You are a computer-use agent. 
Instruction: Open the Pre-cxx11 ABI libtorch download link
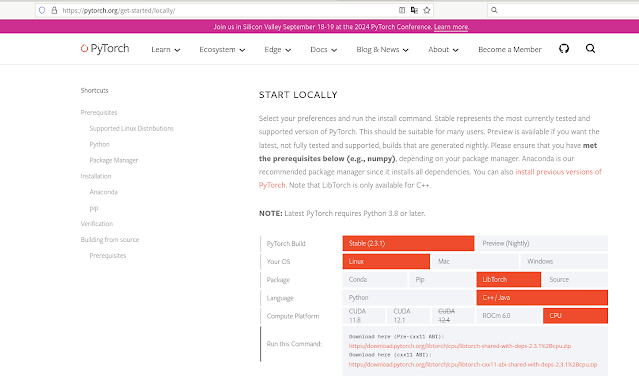pos(460,346)
